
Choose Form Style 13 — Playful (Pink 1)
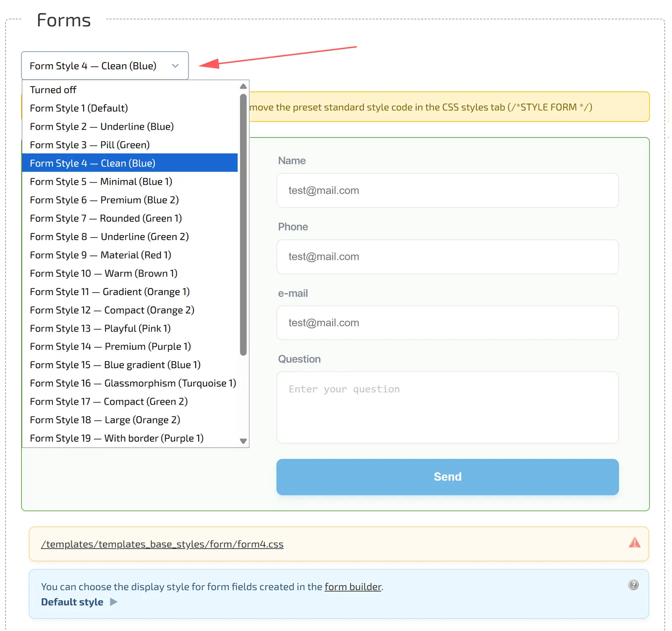coord(130,328)
